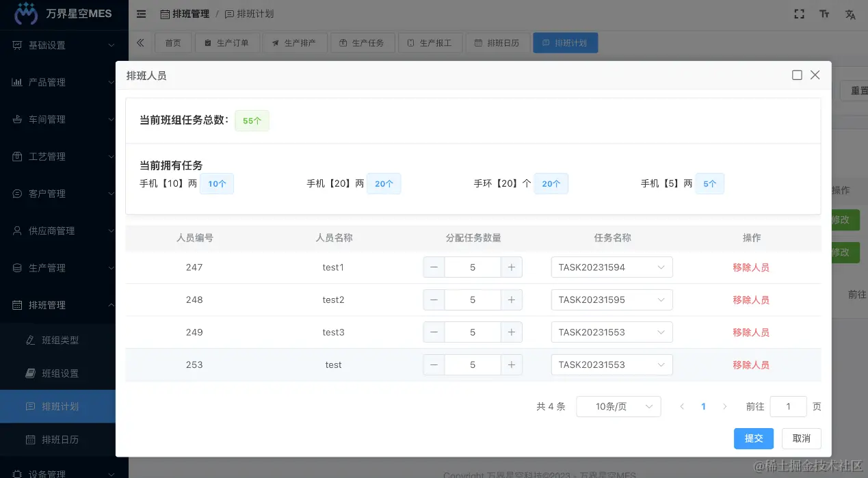The image size is (868, 478).
Task: Click the 前往 page number input field
Action: pyautogui.click(x=788, y=406)
